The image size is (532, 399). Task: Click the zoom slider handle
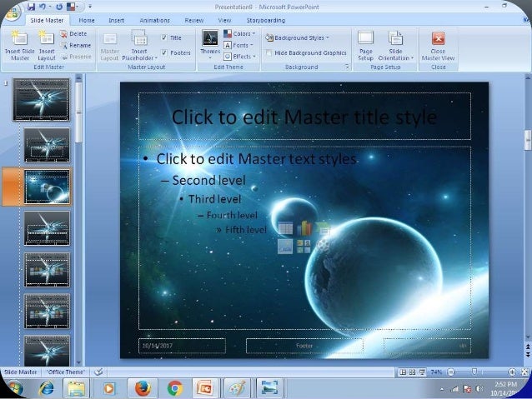click(x=474, y=372)
